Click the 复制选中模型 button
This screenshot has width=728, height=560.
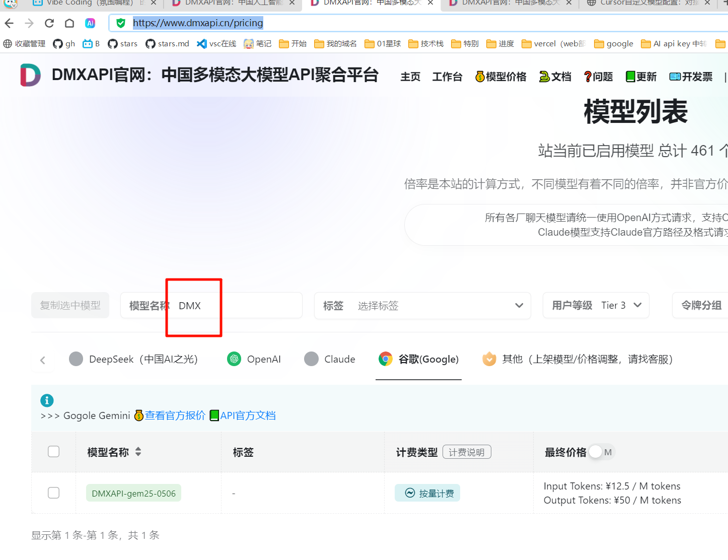70,305
